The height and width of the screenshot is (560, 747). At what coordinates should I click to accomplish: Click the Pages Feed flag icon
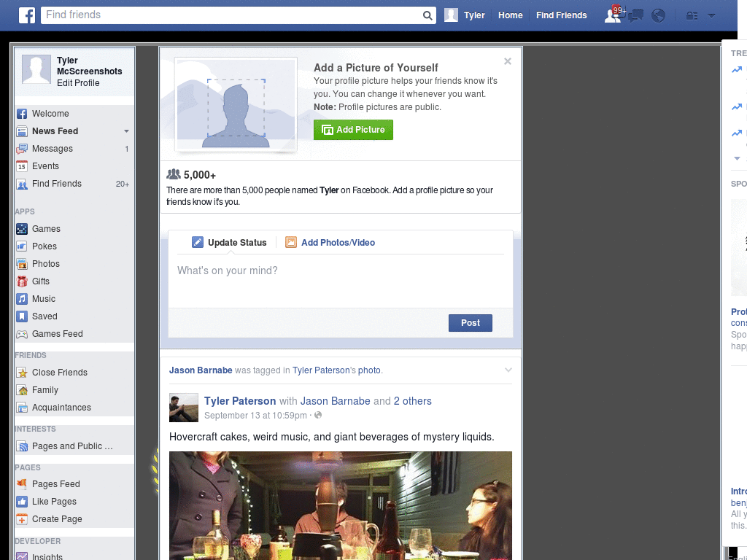click(x=22, y=484)
